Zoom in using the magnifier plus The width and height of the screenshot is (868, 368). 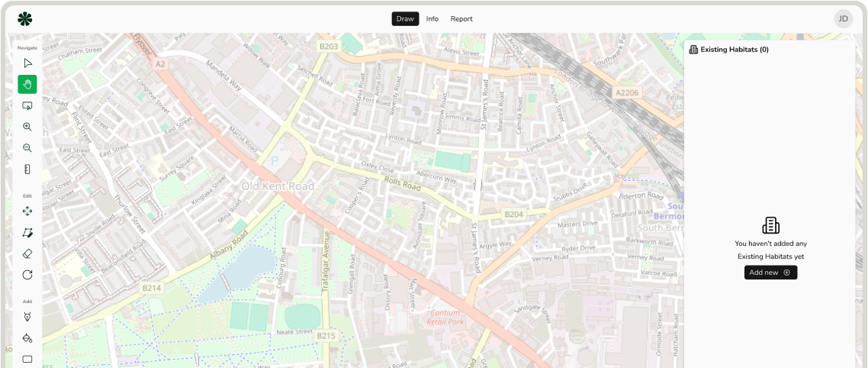click(x=27, y=127)
